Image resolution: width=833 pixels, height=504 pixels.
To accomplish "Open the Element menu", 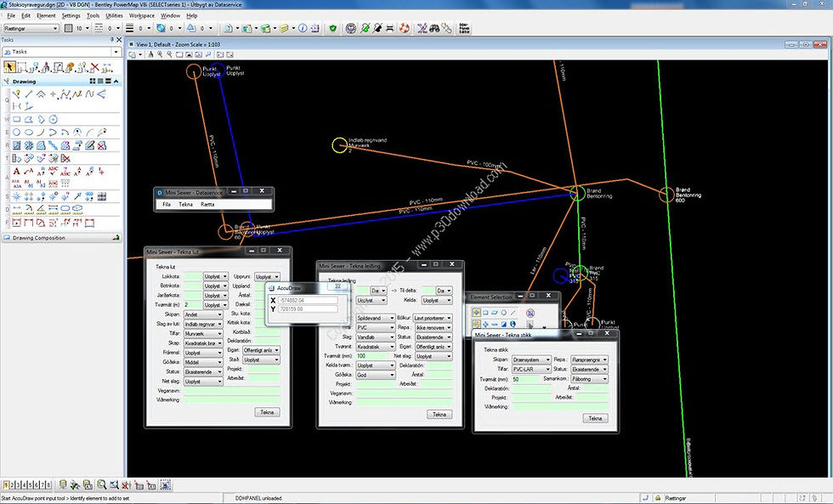I will 46,16.
